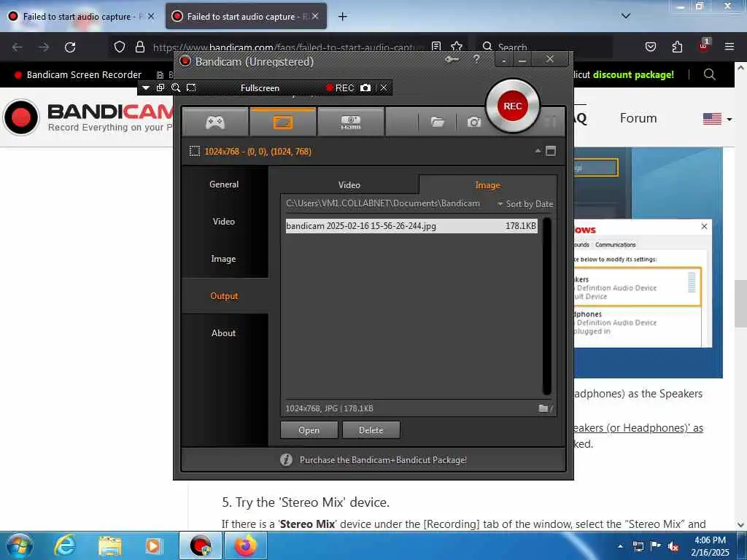This screenshot has width=747, height=560.
Task: Click the tracking protection shield icon
Action: pyautogui.click(x=120, y=47)
